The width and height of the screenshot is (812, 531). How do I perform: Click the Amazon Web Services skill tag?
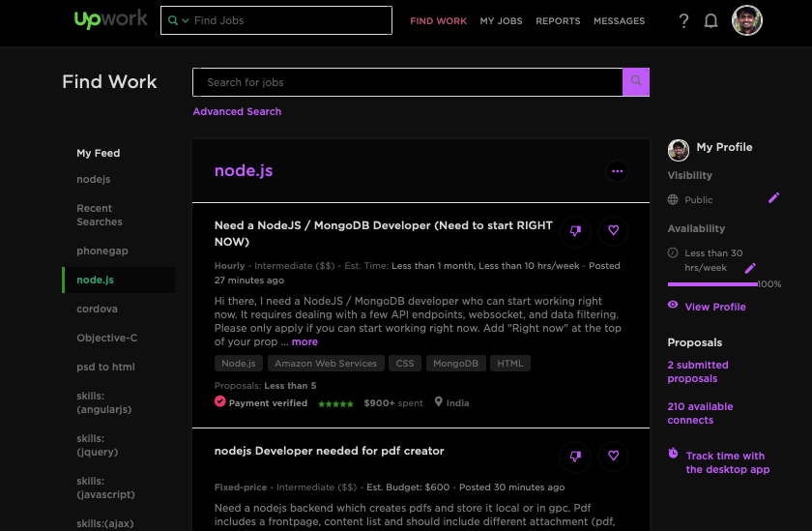(x=326, y=363)
